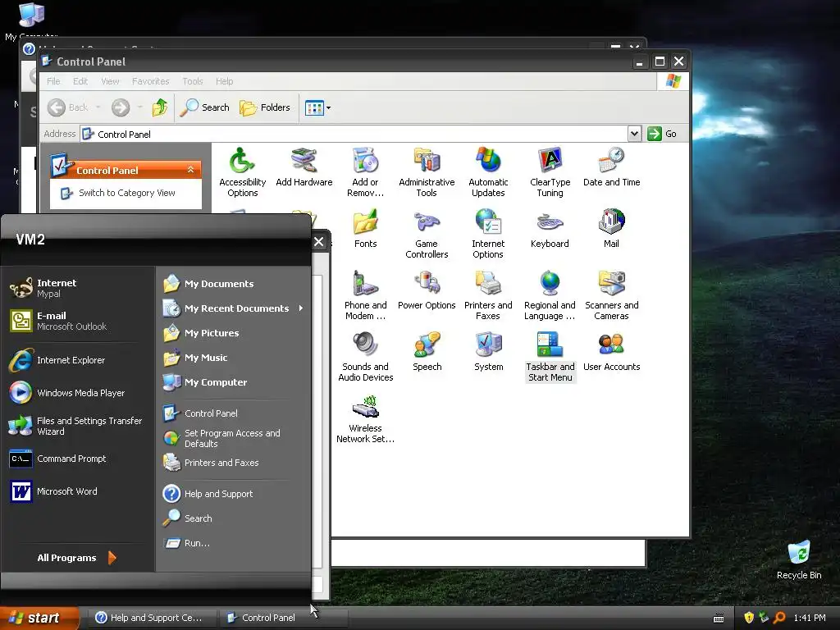Image resolution: width=840 pixels, height=630 pixels.
Task: Launch Command Prompt from Start menu
Action: 78,459
